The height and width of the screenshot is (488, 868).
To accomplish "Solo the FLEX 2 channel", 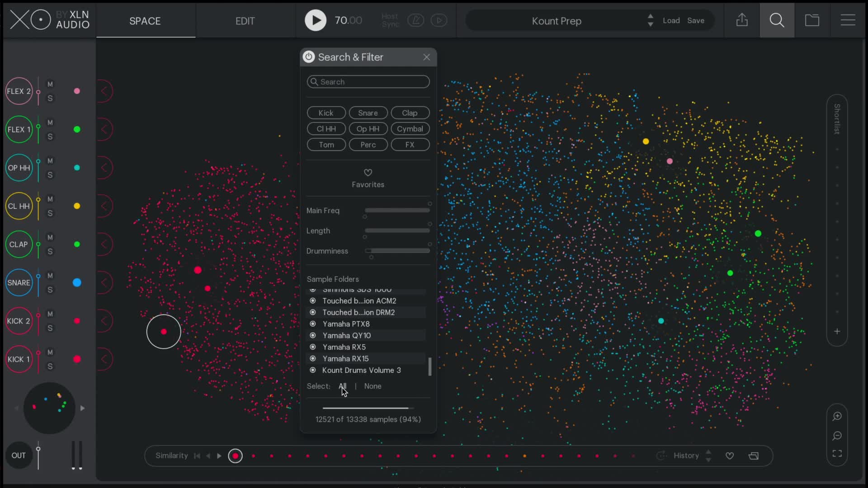I will tap(50, 98).
